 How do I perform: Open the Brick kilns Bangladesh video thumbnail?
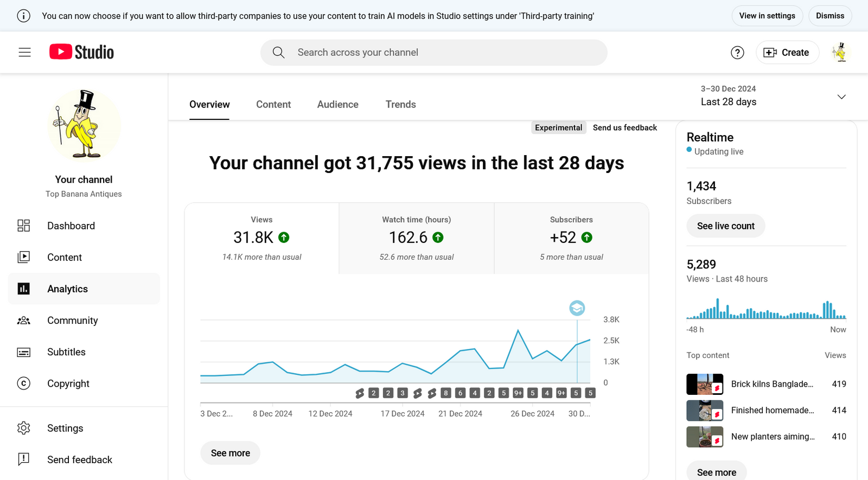[x=704, y=384]
